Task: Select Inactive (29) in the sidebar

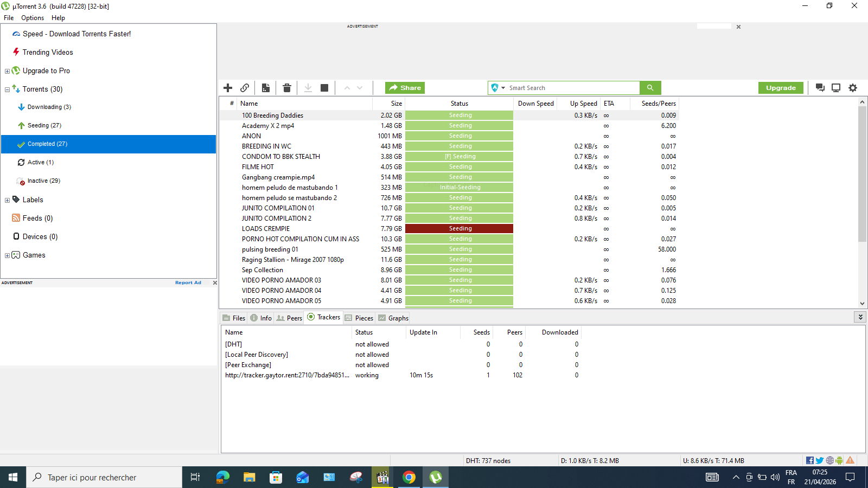Action: tap(44, 181)
